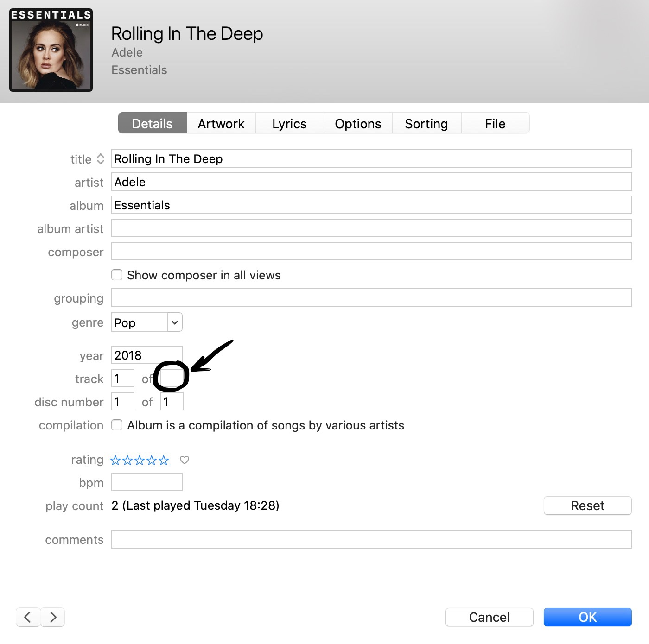Go to the previous song arrow
The height and width of the screenshot is (644, 649).
(28, 617)
